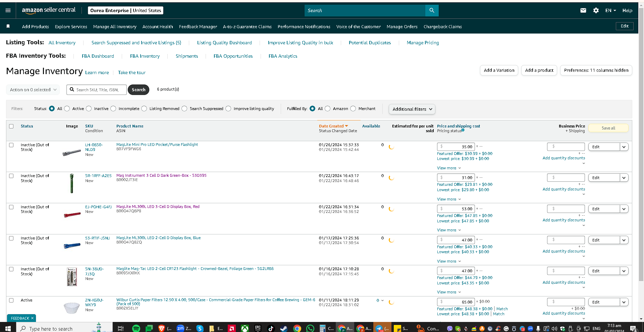The height and width of the screenshot is (332, 644).
Task: Open Xbox app from the taskbar
Action: (245, 328)
